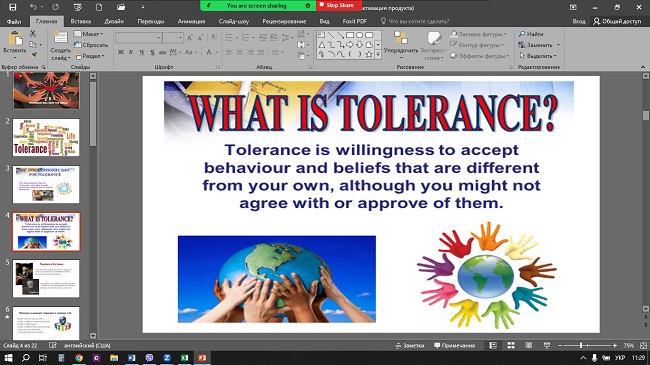650x365 pixels.
Task: Toggle Заметки notes pane
Action: pyautogui.click(x=410, y=346)
